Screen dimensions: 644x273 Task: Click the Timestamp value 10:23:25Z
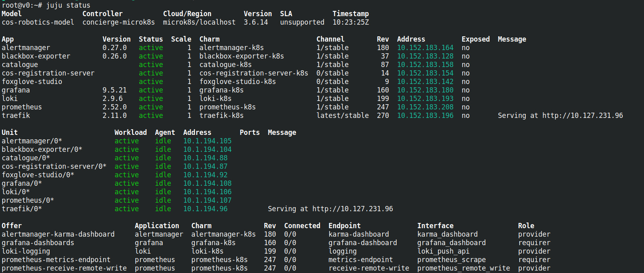coord(350,22)
